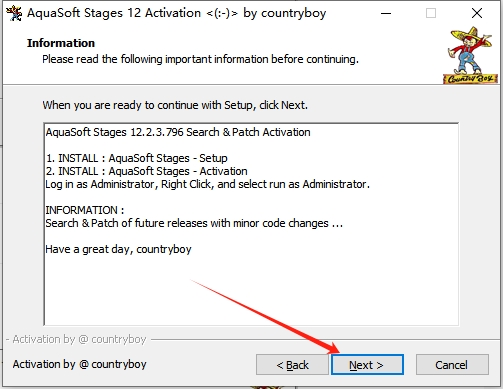
Task: Click the 'Log in as Administrator' instruction line
Action: pos(207,184)
